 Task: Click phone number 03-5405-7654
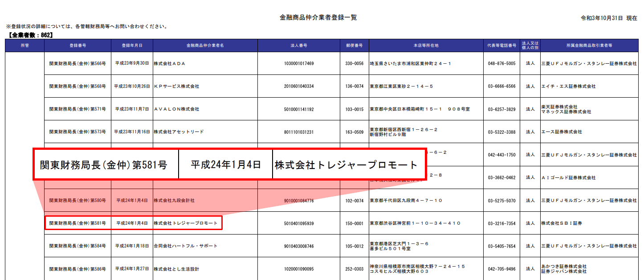(x=501, y=246)
